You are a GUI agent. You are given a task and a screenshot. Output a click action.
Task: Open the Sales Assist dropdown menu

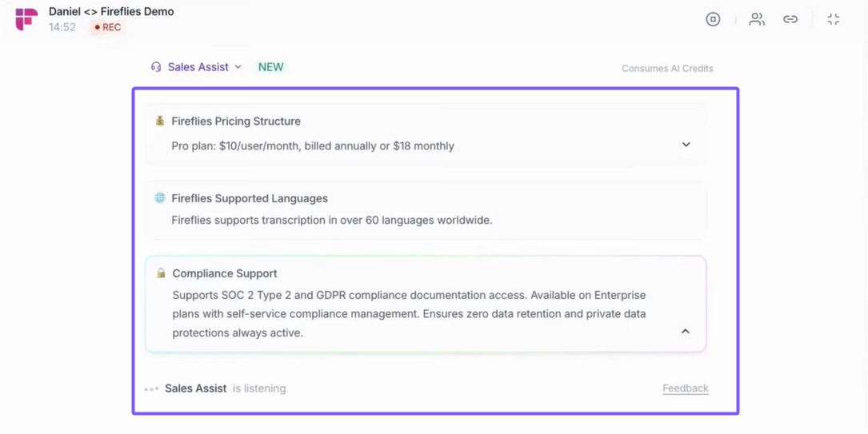[x=238, y=67]
